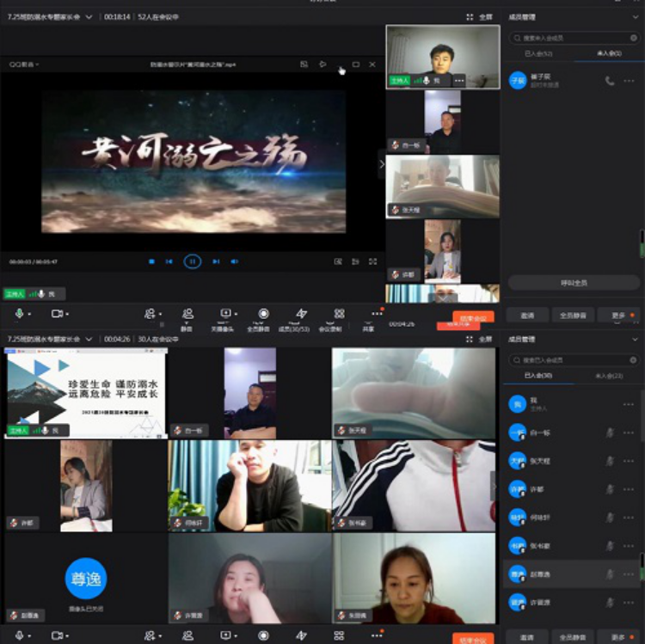The image size is (645, 644).
Task: Open more options for member 子辰
Action: click(629, 81)
